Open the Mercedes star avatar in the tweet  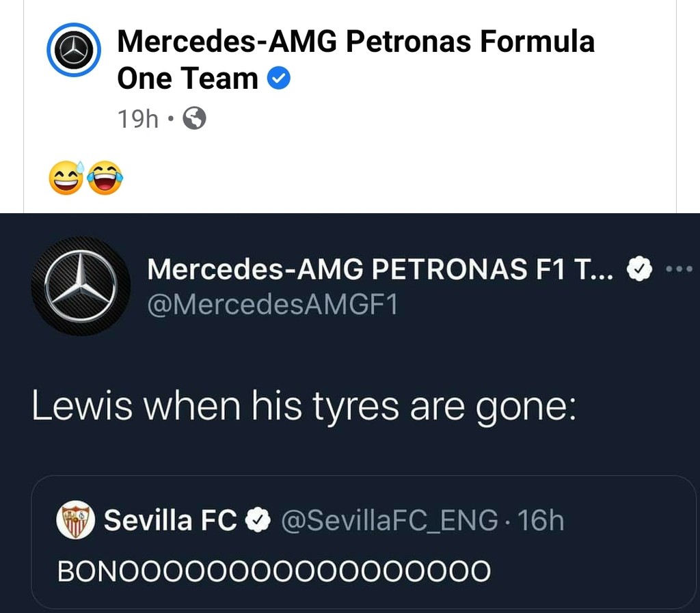pyautogui.click(x=81, y=286)
